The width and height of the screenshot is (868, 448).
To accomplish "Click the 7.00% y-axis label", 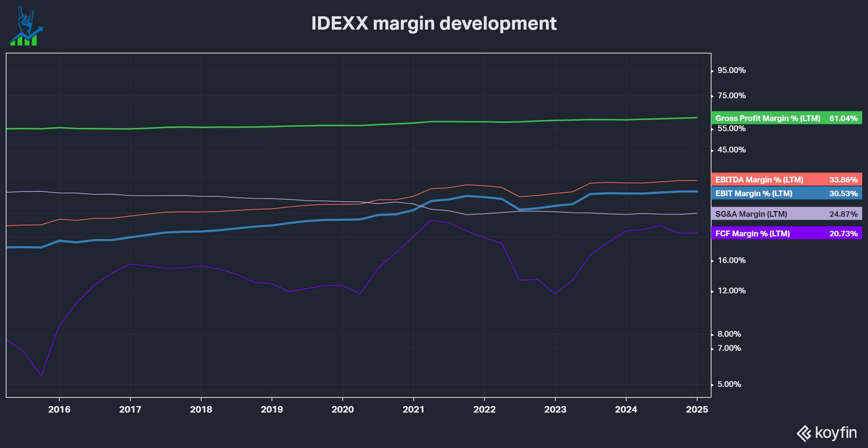I will pyautogui.click(x=729, y=348).
